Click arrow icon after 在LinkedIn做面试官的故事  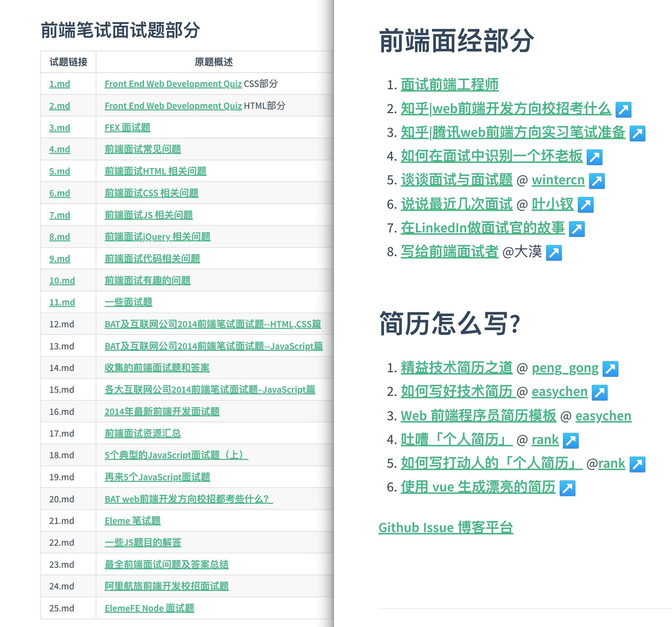pyautogui.click(x=577, y=229)
